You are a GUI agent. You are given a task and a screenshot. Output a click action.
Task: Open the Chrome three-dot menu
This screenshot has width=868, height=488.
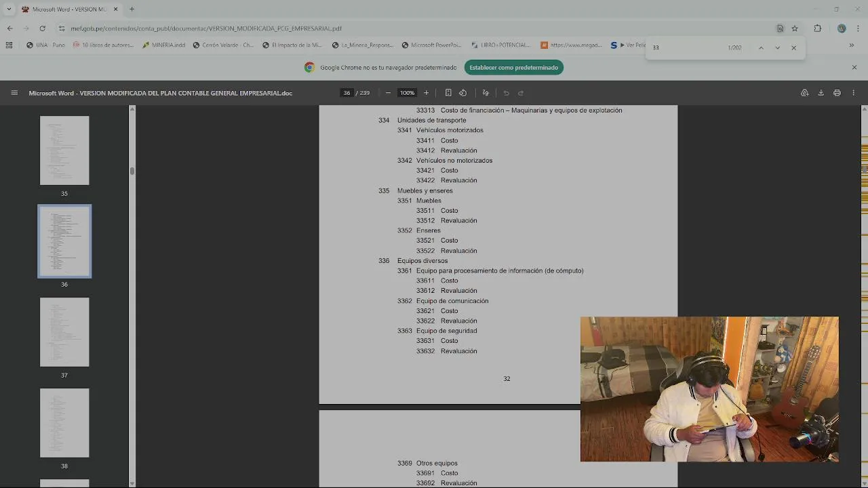[x=859, y=28]
